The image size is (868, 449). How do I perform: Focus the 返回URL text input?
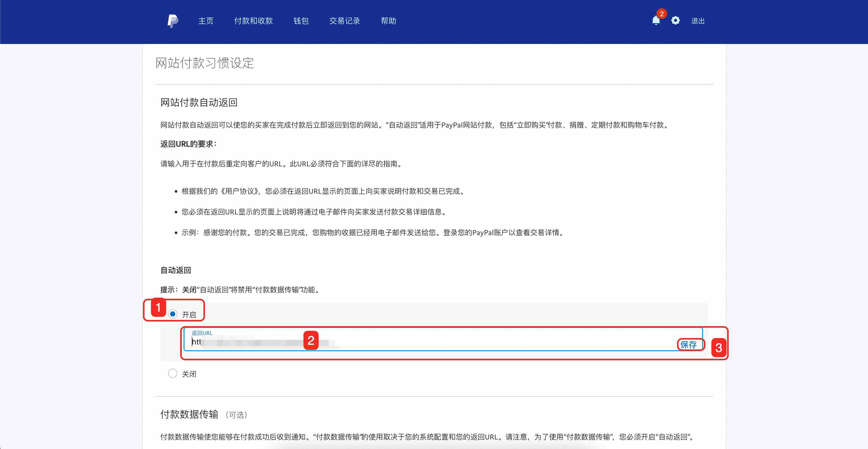(x=472, y=342)
